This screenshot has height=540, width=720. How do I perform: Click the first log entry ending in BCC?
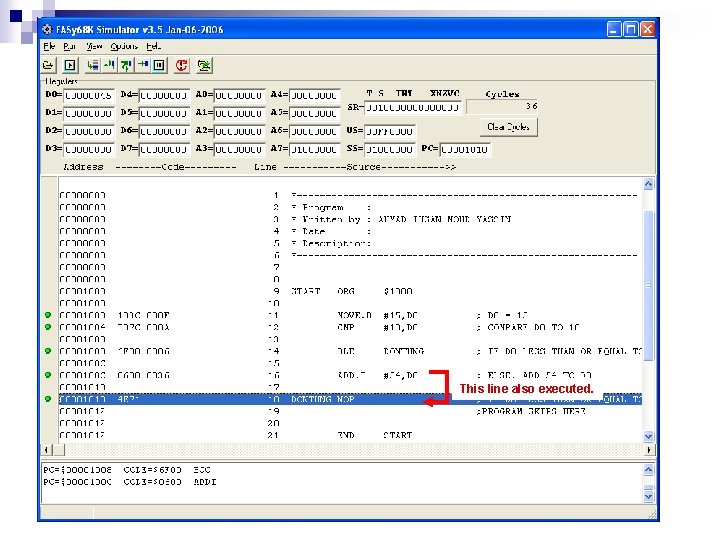tap(127, 470)
